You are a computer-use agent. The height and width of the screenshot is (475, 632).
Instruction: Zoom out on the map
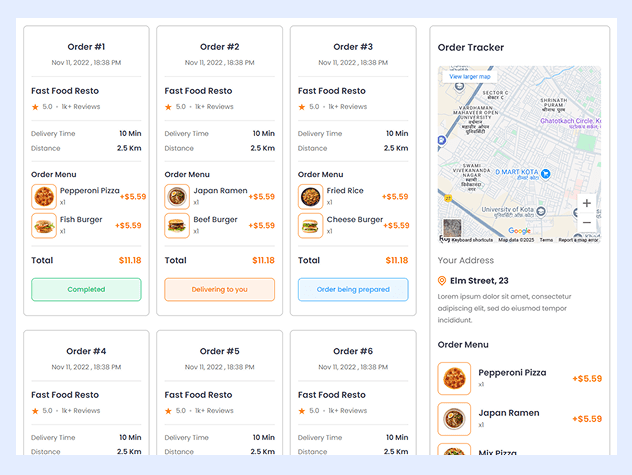(x=586, y=223)
